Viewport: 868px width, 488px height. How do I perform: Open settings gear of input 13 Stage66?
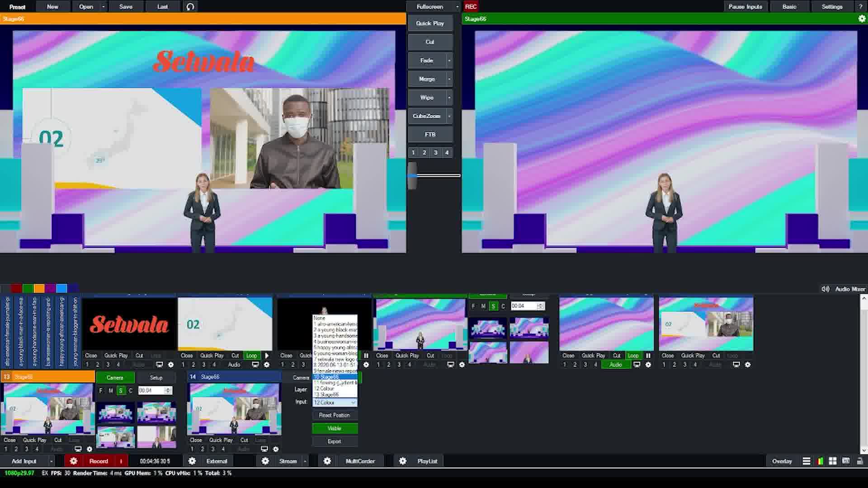pyautogui.click(x=89, y=449)
